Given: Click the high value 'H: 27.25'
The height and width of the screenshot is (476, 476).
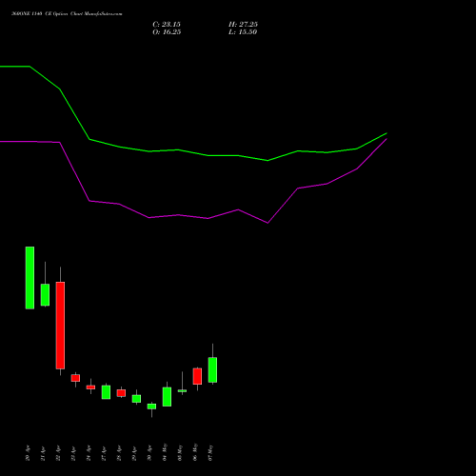Looking at the screenshot, I should pyautogui.click(x=243, y=25).
